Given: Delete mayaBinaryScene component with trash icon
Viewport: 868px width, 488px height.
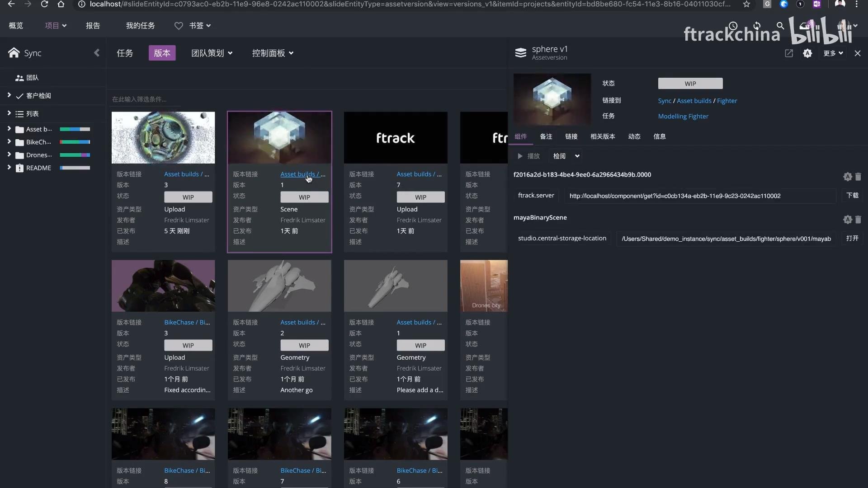Looking at the screenshot, I should pos(858,219).
